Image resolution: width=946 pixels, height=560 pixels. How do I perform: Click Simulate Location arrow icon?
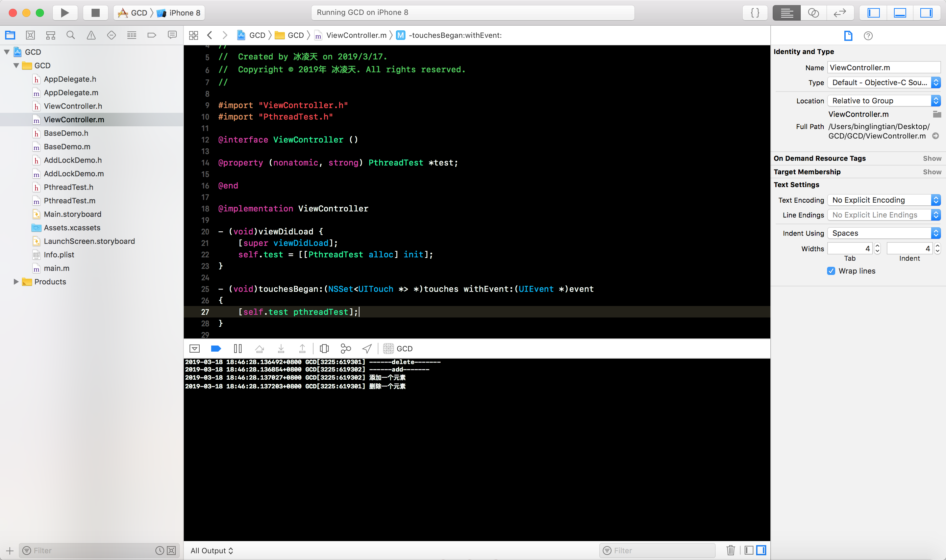coord(367,349)
